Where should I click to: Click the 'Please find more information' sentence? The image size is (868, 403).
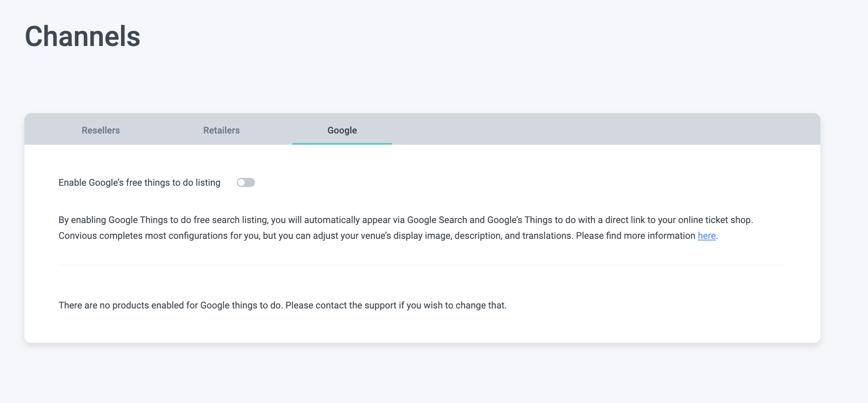pyautogui.click(x=635, y=235)
